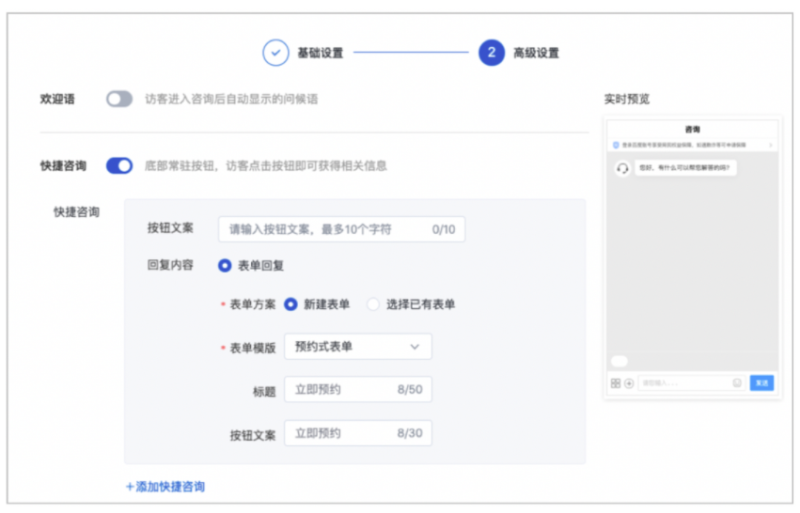Screen dimensions: 800x513
Task: Click the white quick-reply pill in preview
Action: click(x=619, y=361)
